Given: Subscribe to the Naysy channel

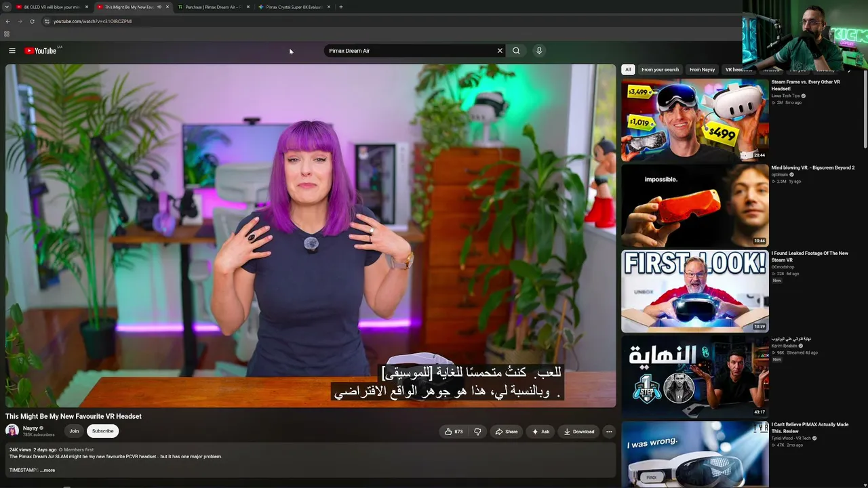Looking at the screenshot, I should [102, 431].
